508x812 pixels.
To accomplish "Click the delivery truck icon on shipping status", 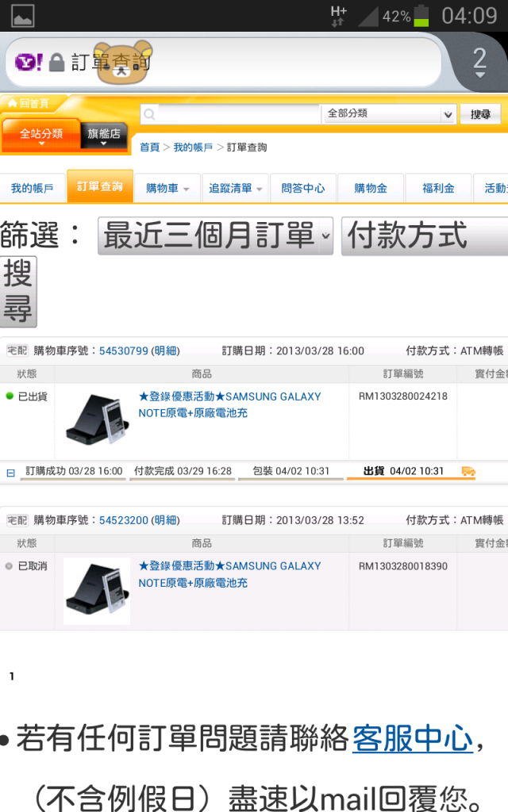I will [468, 471].
